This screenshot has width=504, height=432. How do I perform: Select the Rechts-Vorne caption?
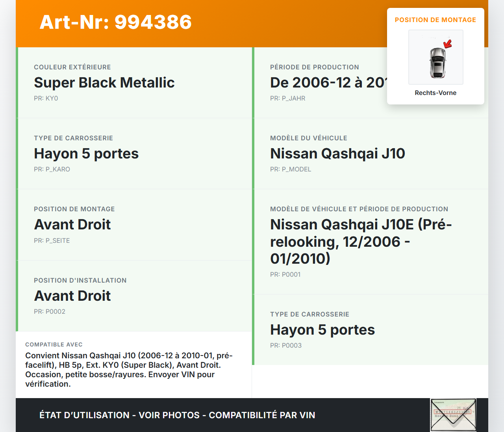click(435, 93)
